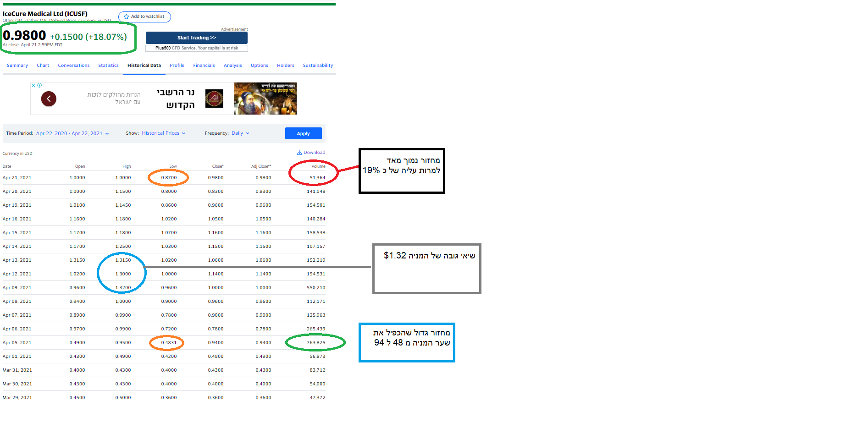Open the rabbi candle ad image

pyautogui.click(x=265, y=99)
